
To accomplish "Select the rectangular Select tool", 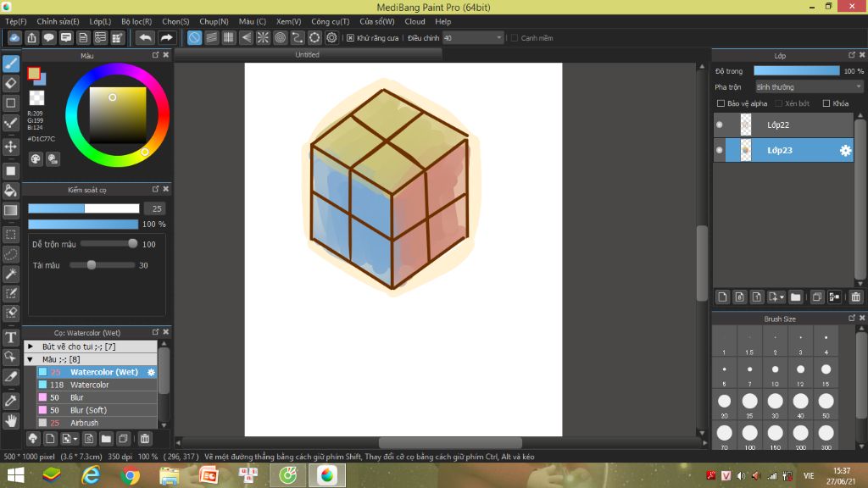I will tap(11, 235).
